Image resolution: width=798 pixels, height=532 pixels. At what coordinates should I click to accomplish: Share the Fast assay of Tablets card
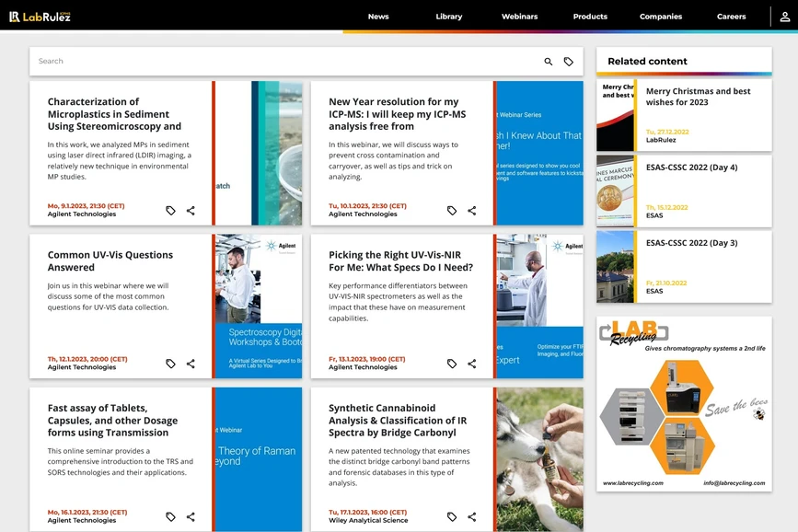(x=191, y=516)
